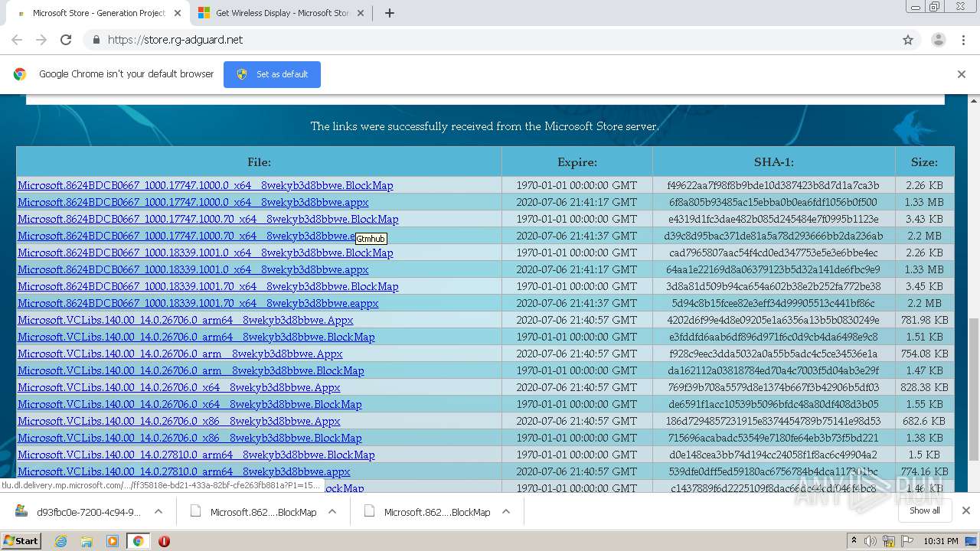This screenshot has height=551, width=980.
Task: Download VCLibs 14.0.26706.0 x86 BlockMap
Action: [190, 438]
